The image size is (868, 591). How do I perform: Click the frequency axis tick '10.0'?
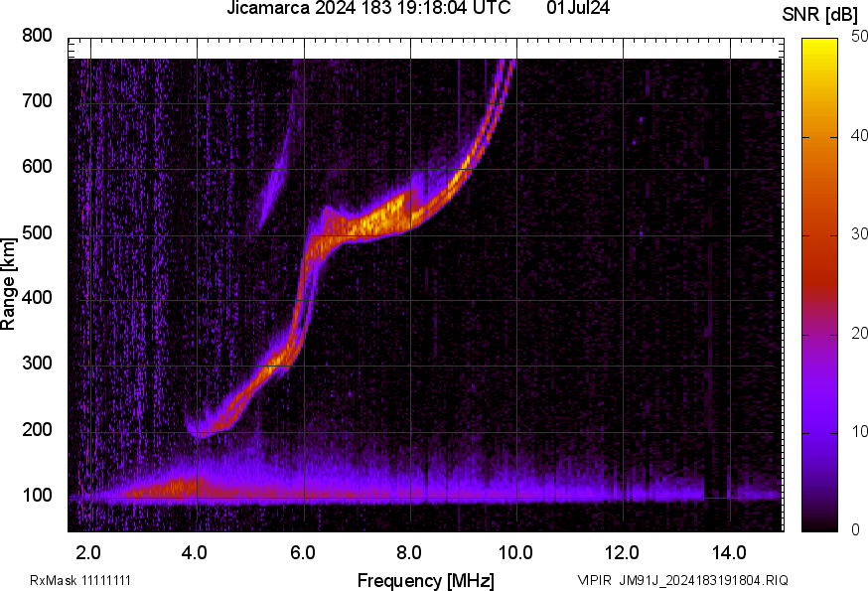[x=515, y=553]
